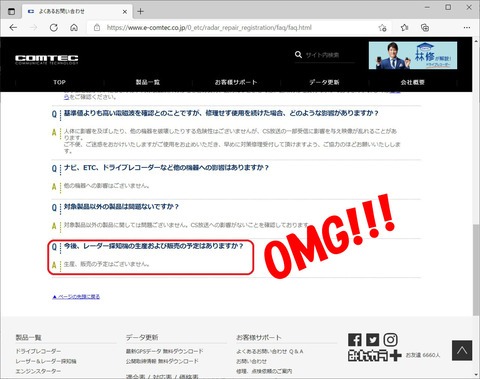Open 公開取締情報 無料ダウンロード link
This screenshot has height=379, width=480.
click(162, 361)
